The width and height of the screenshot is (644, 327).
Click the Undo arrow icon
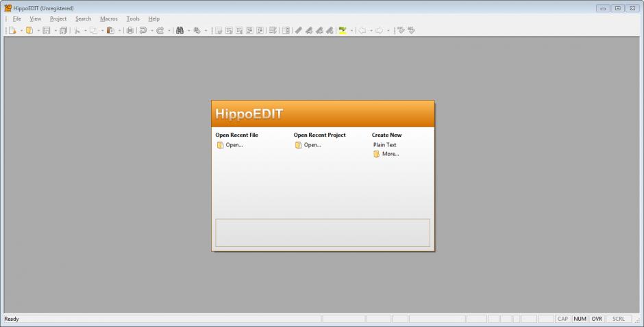143,30
